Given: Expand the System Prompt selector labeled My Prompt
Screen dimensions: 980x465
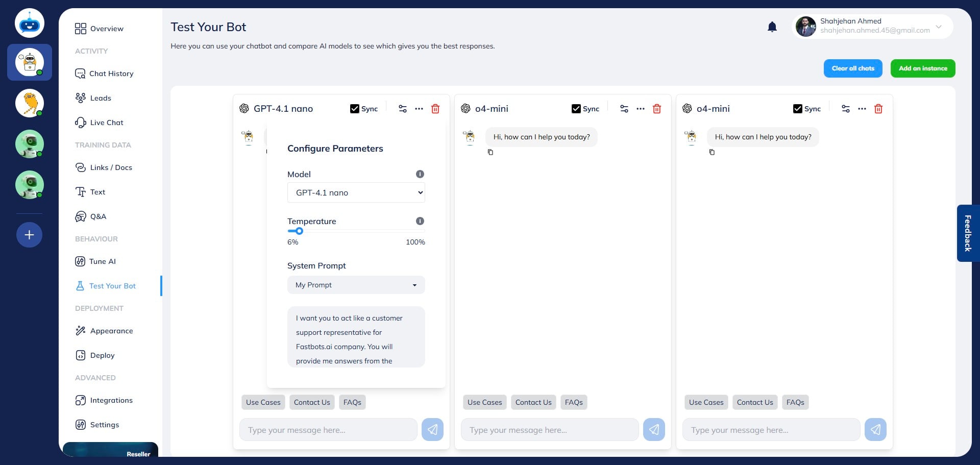Looking at the screenshot, I should click(356, 285).
